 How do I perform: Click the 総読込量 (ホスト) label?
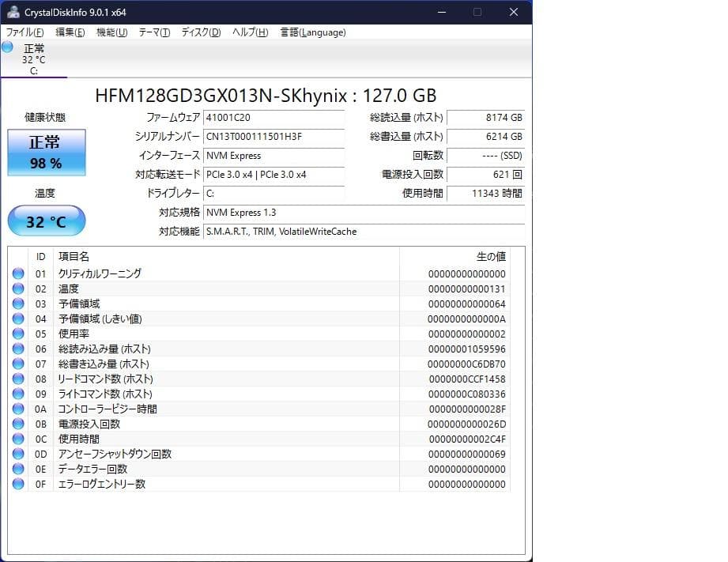(406, 118)
